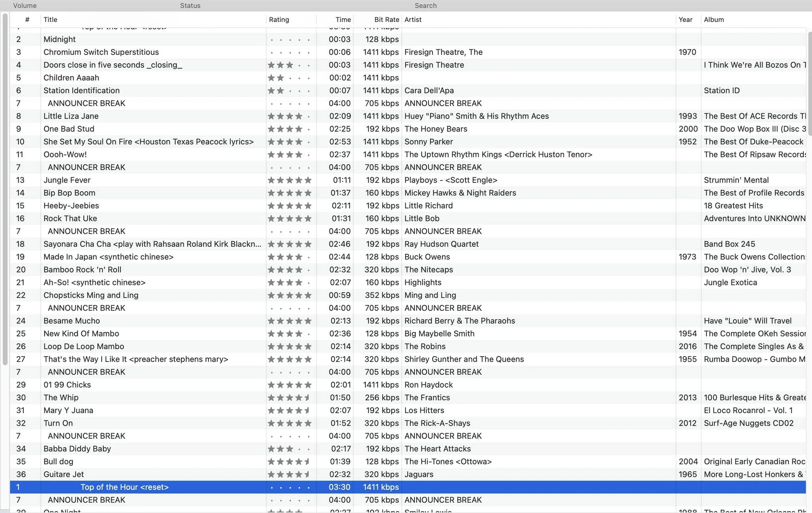Viewport: 812px width, 513px height.
Task: Click artist The Honey Bears
Action: pos(436,129)
